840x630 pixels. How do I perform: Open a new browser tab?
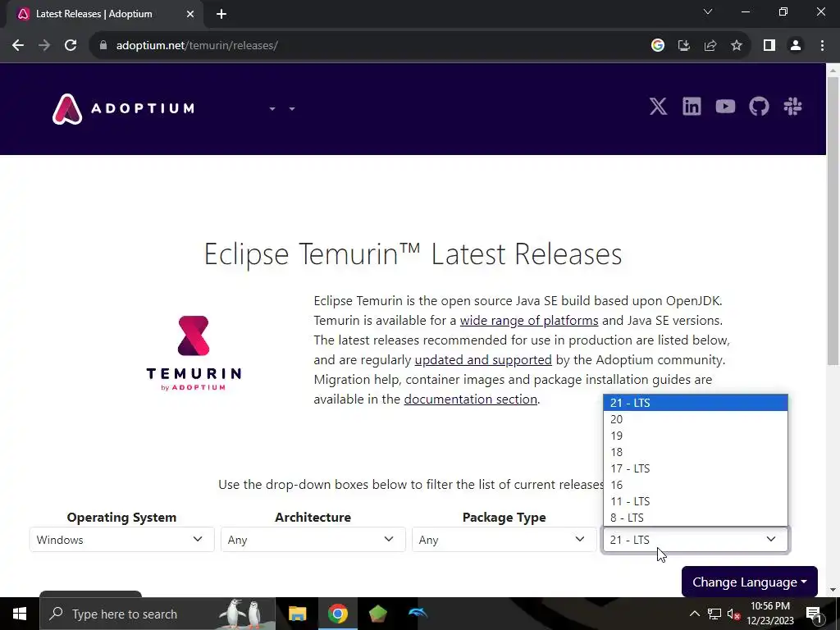pyautogui.click(x=221, y=15)
